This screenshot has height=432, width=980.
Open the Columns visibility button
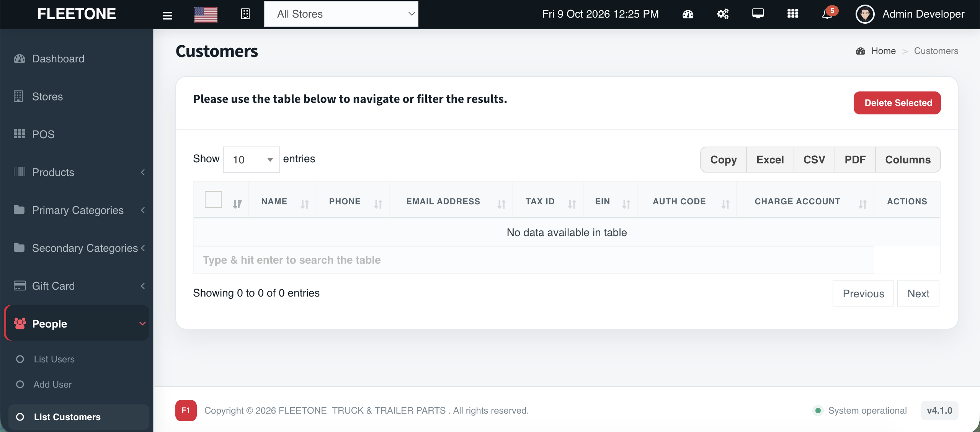click(908, 160)
